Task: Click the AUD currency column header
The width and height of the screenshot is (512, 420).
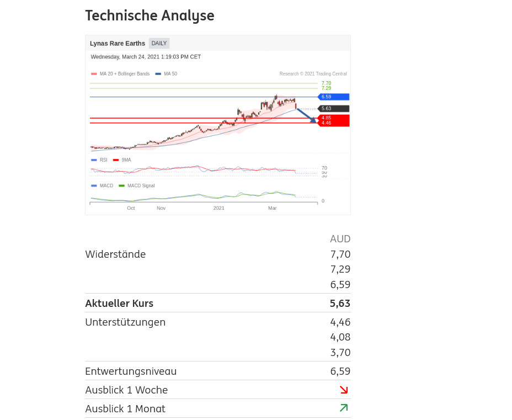Action: coord(340,239)
